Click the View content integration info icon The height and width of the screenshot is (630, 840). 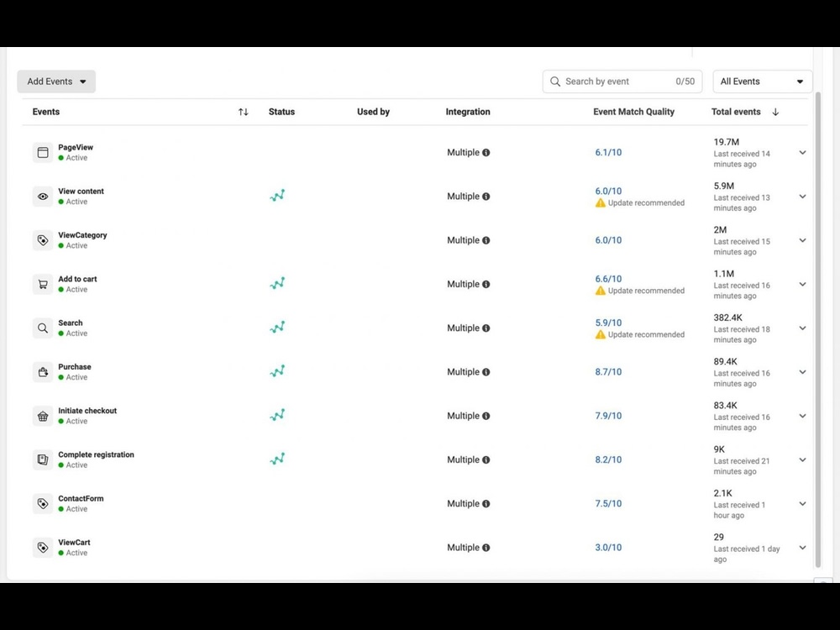click(x=486, y=197)
